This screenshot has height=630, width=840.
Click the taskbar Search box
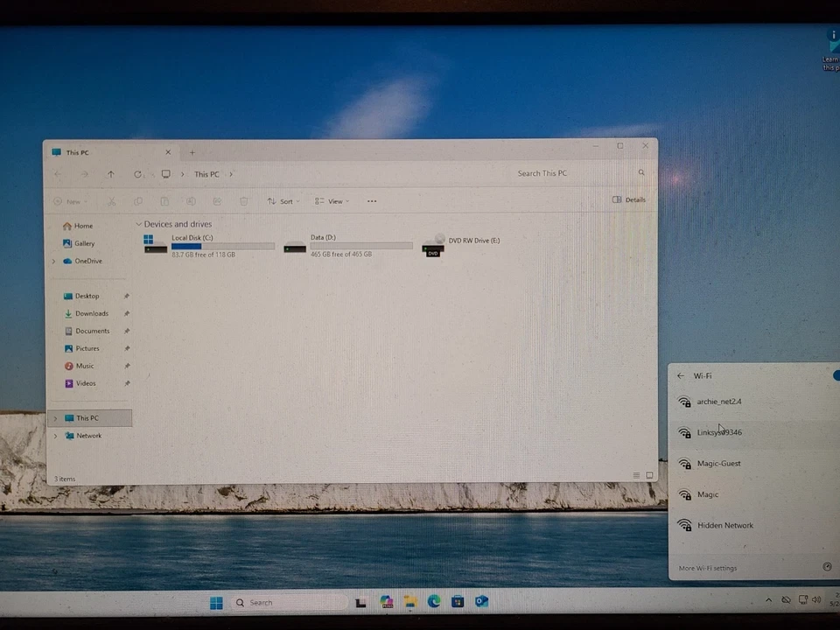point(290,603)
